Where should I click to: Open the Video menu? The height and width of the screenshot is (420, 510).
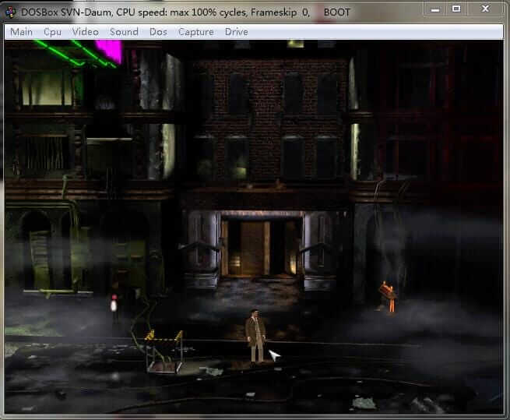point(85,32)
